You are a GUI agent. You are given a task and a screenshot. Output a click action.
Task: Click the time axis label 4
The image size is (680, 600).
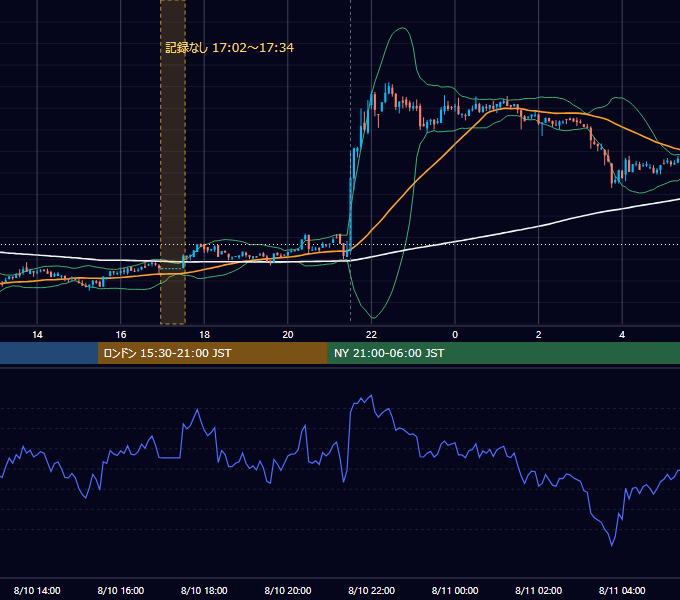[x=622, y=335]
